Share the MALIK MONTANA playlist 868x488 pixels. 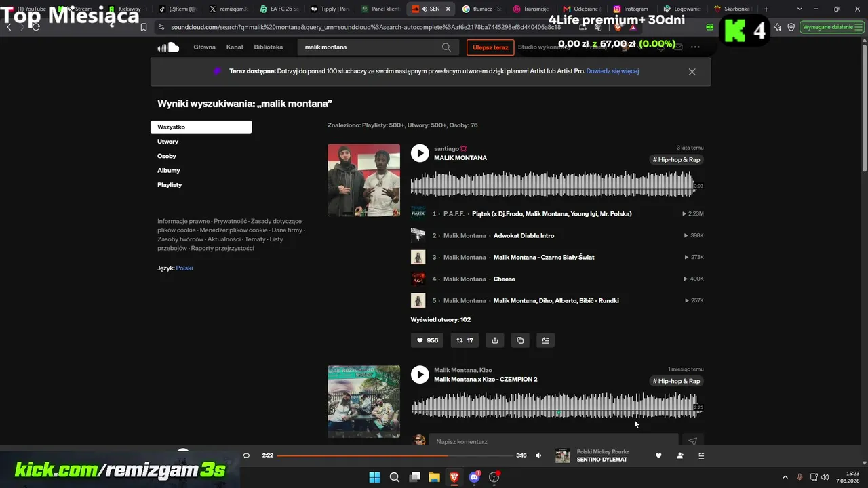[x=495, y=340]
